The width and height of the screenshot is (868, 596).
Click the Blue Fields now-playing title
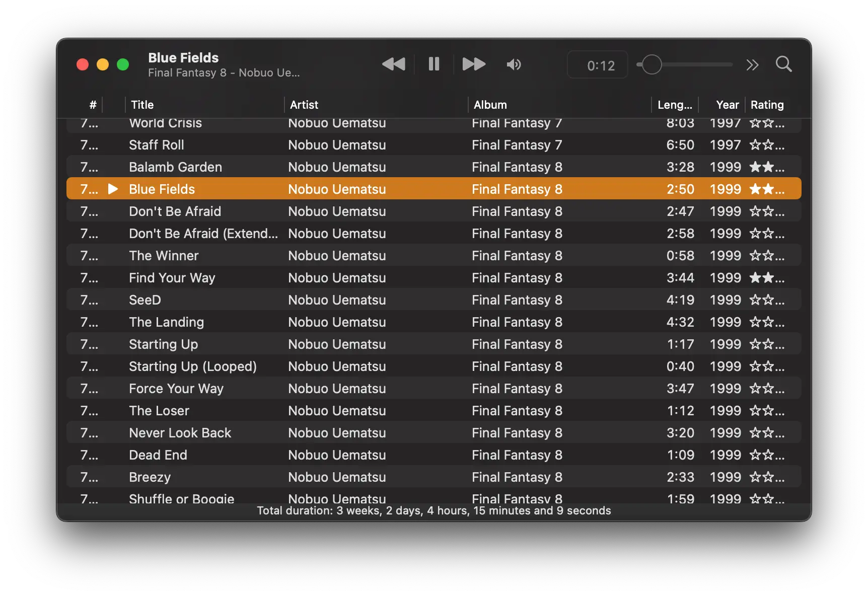tap(183, 57)
